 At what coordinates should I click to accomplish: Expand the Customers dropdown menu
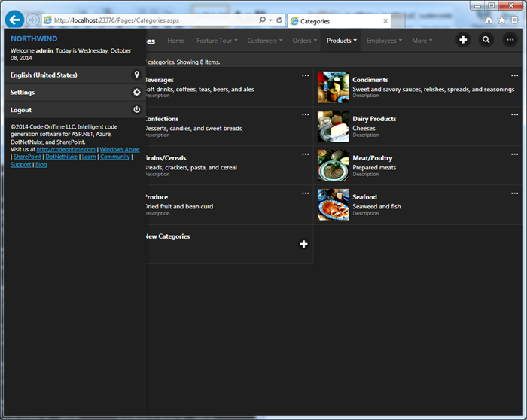pyautogui.click(x=265, y=41)
